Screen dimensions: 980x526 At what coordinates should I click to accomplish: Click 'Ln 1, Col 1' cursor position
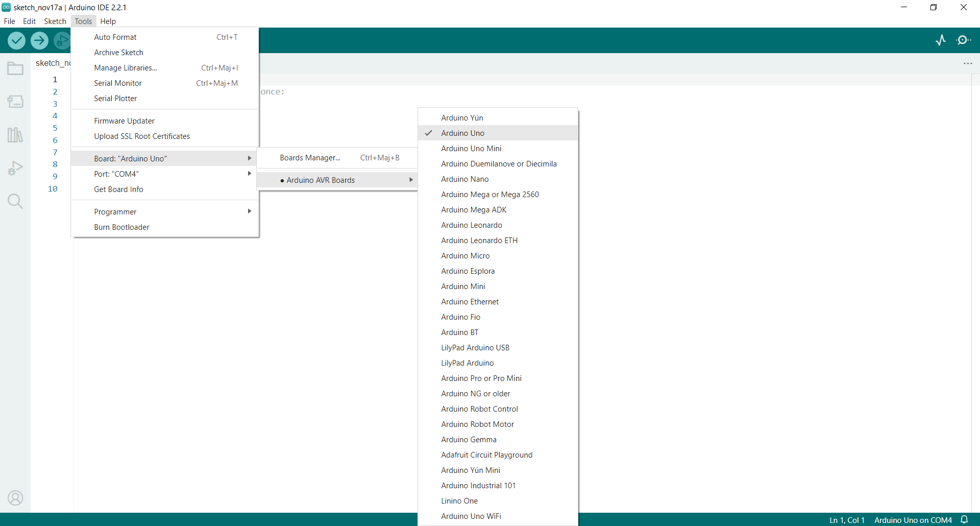[x=847, y=520]
